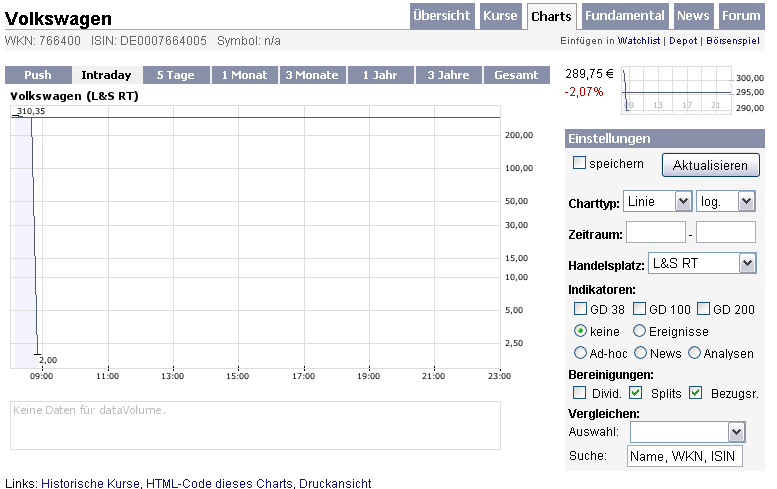Open the Druckansicht link

tap(335, 483)
